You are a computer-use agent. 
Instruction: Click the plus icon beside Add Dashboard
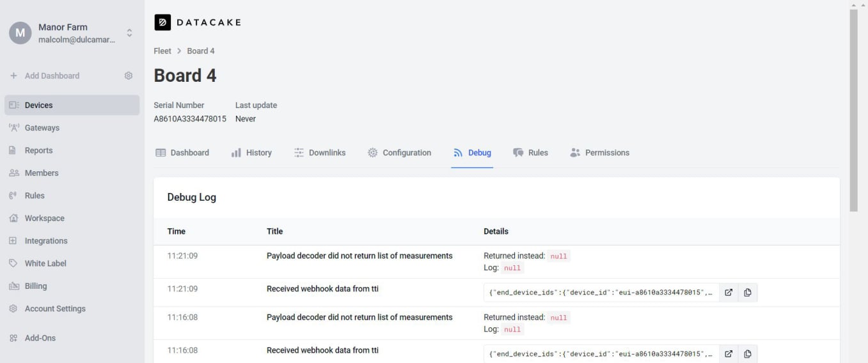(x=13, y=75)
